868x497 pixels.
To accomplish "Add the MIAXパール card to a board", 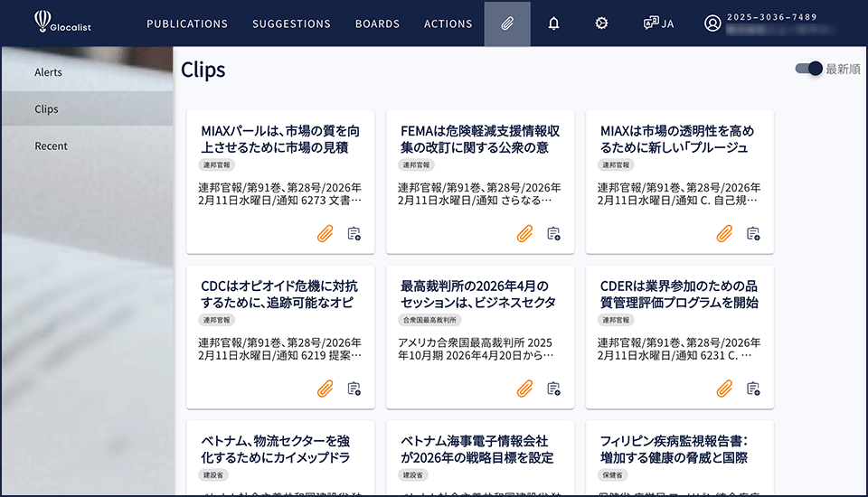I will coord(354,233).
